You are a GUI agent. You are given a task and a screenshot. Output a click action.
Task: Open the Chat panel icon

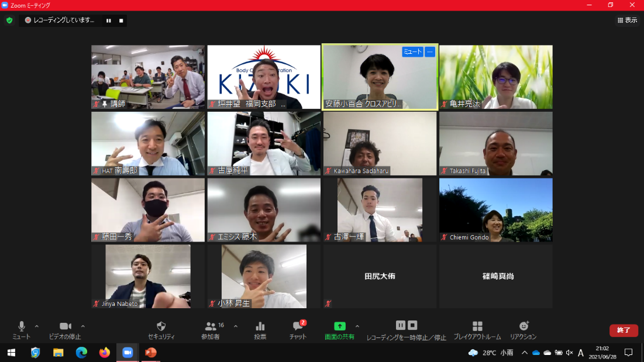pos(298,326)
